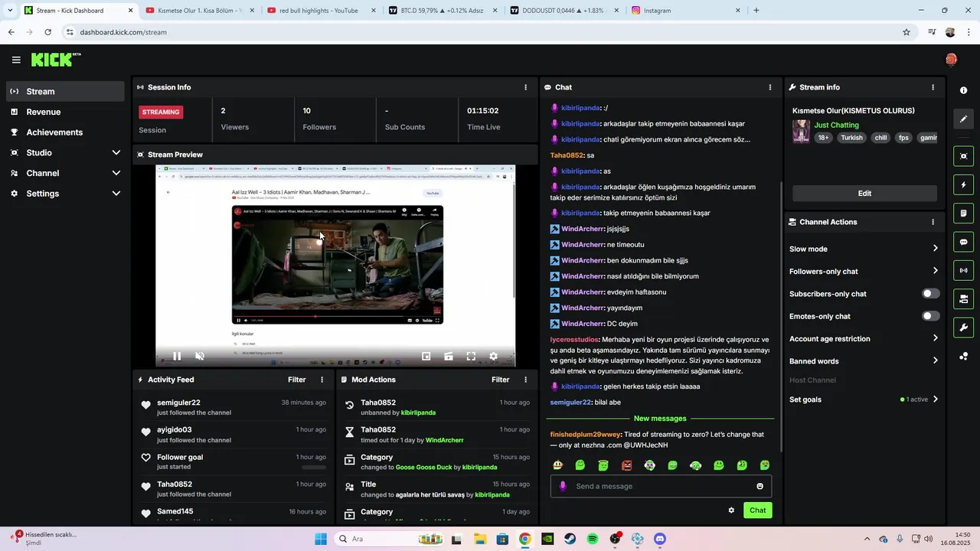
Task: Go to Achievements in sidebar
Action: tap(65, 132)
